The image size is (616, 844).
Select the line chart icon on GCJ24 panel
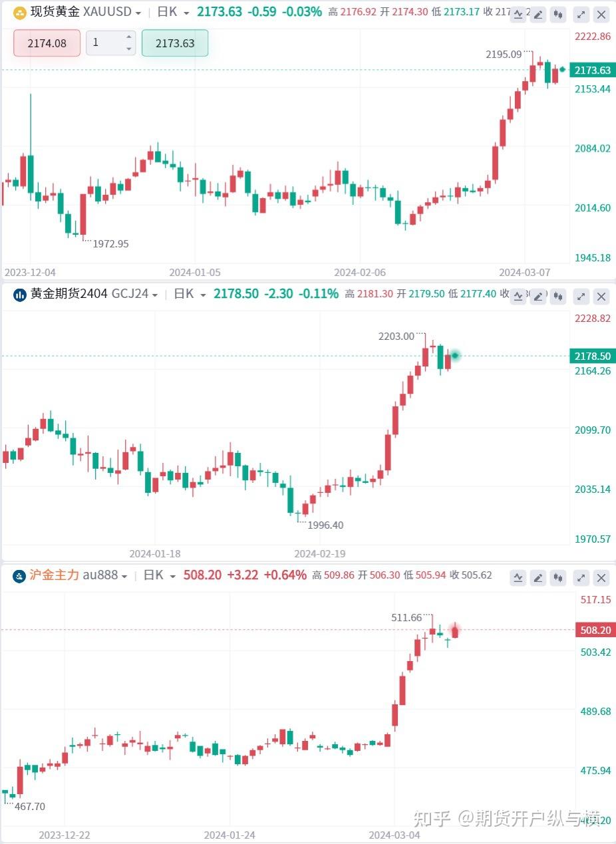coord(518,297)
